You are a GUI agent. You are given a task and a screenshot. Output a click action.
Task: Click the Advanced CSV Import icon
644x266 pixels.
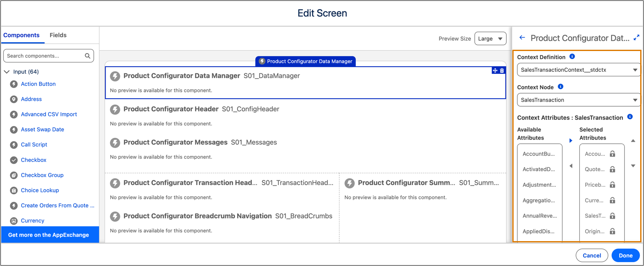point(14,114)
